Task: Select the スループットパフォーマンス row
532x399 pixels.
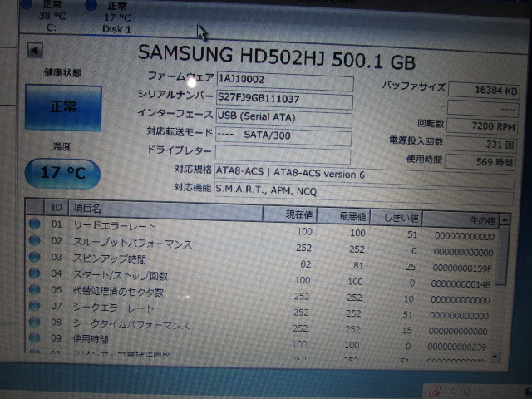Action: coord(261,246)
